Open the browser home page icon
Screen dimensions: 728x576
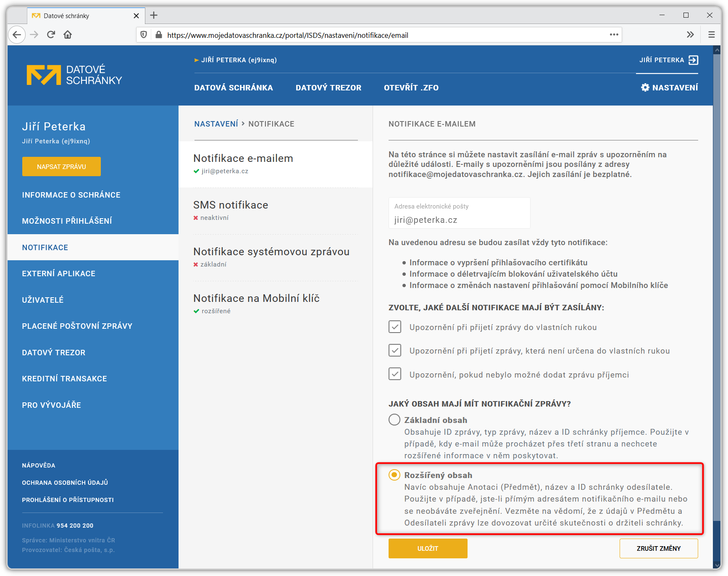pos(68,34)
